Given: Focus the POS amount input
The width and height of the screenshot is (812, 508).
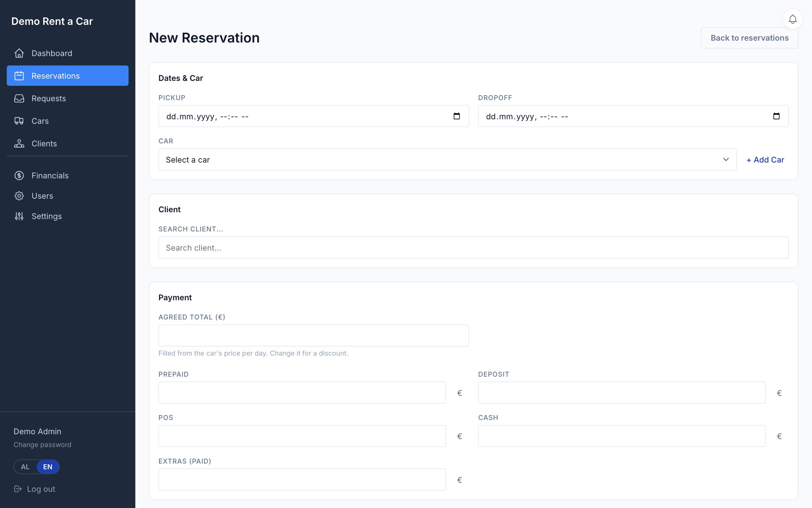Looking at the screenshot, I should 302,436.
